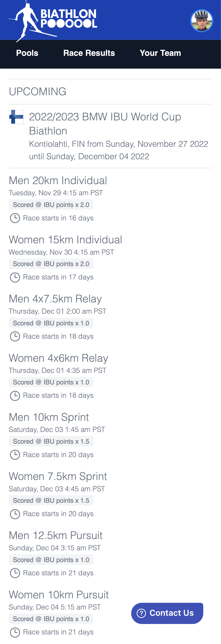Click the UPCOMING section heading
The width and height of the screenshot is (221, 644).
(x=38, y=92)
